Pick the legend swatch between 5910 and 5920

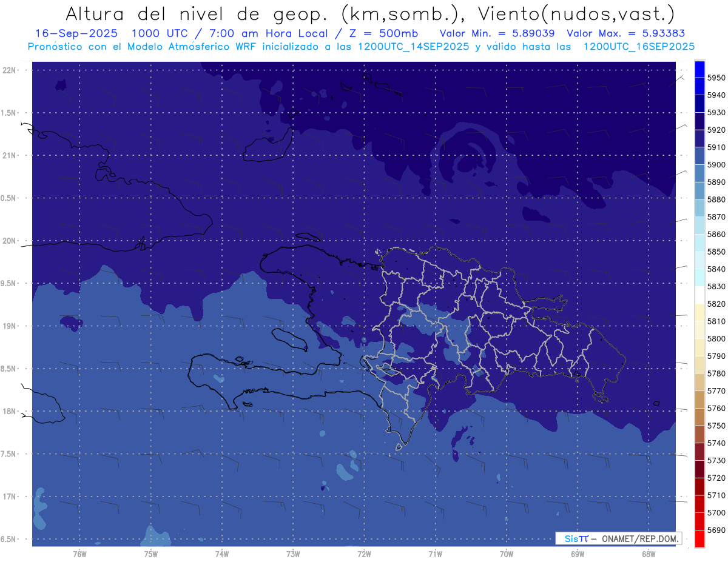(699, 139)
